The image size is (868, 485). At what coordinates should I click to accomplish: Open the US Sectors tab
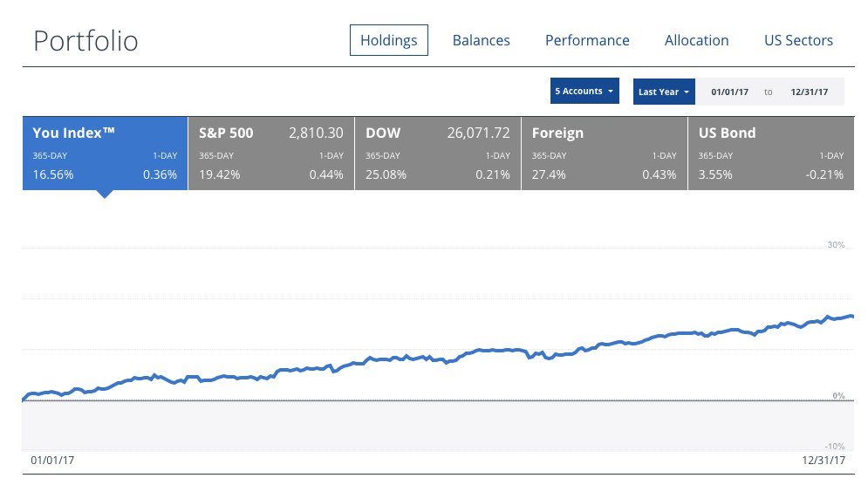point(798,40)
